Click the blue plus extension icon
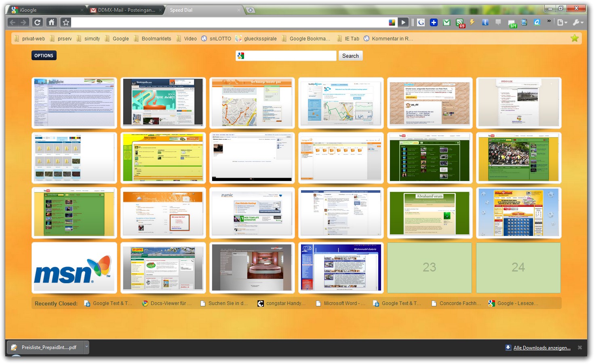594x364 pixels. click(434, 23)
